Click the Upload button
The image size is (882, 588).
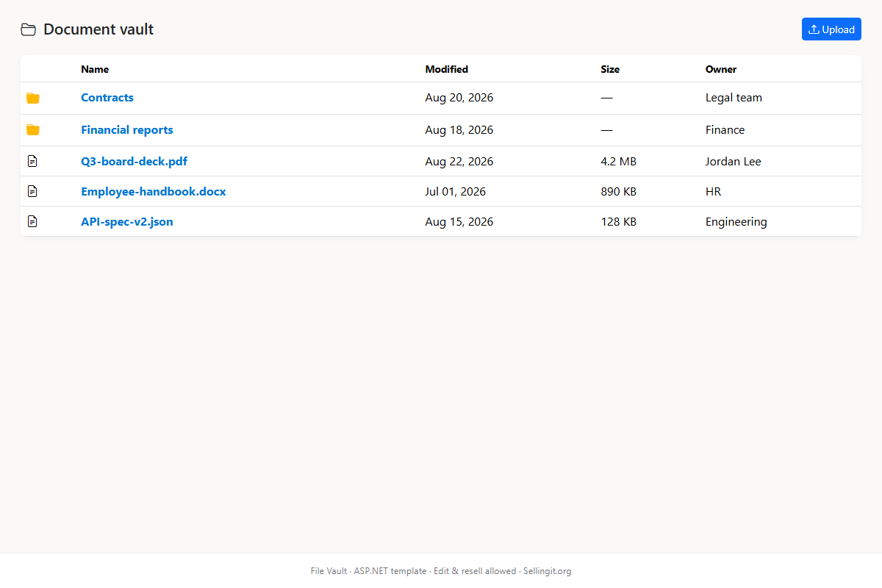point(831,29)
